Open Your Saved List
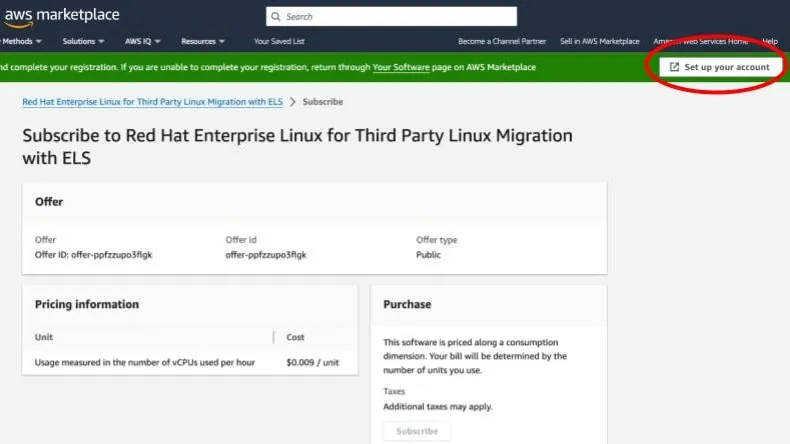 [279, 41]
